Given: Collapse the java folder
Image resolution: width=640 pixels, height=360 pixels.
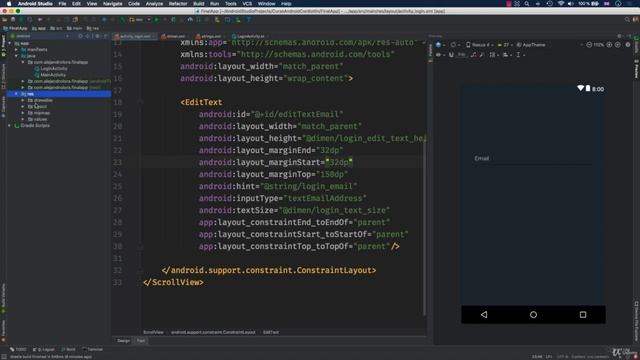Looking at the screenshot, I should pos(16,56).
